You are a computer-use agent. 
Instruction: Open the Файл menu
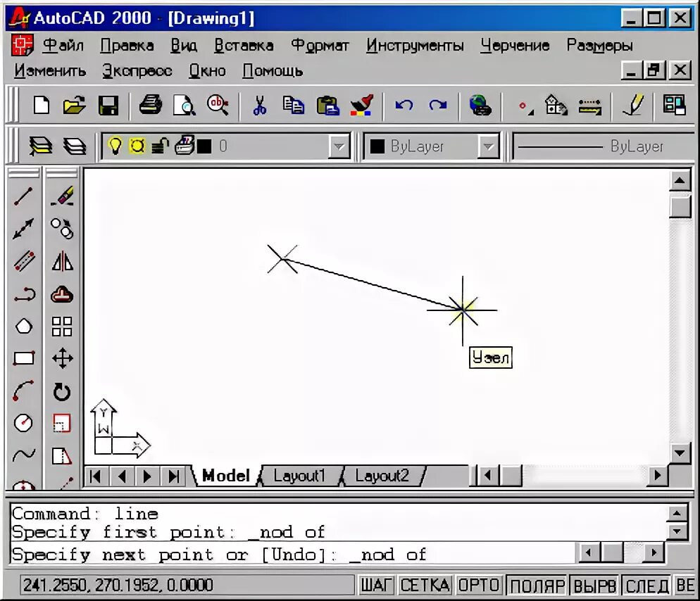pos(63,45)
